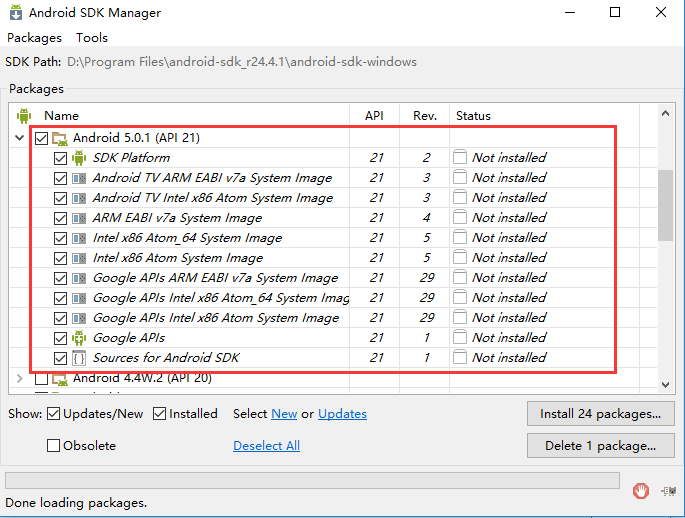
Task: Click the Android 4.4W.2 folder icon
Action: coord(60,379)
